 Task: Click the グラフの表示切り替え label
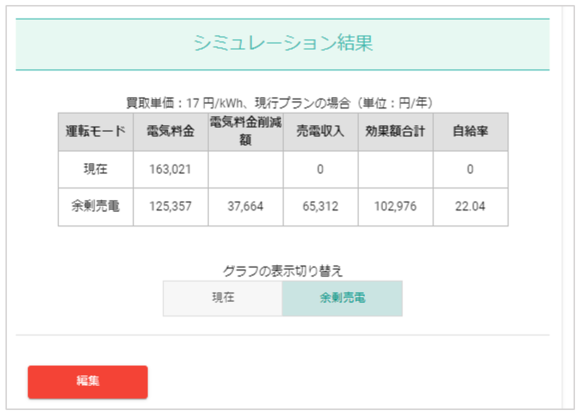pos(283,271)
